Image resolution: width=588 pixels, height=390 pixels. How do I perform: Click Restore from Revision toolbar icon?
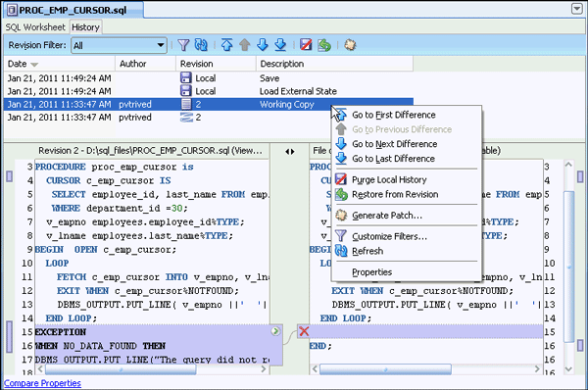[x=324, y=45]
